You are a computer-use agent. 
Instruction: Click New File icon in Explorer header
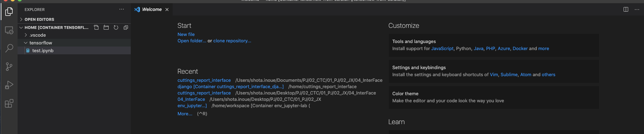pos(96,28)
